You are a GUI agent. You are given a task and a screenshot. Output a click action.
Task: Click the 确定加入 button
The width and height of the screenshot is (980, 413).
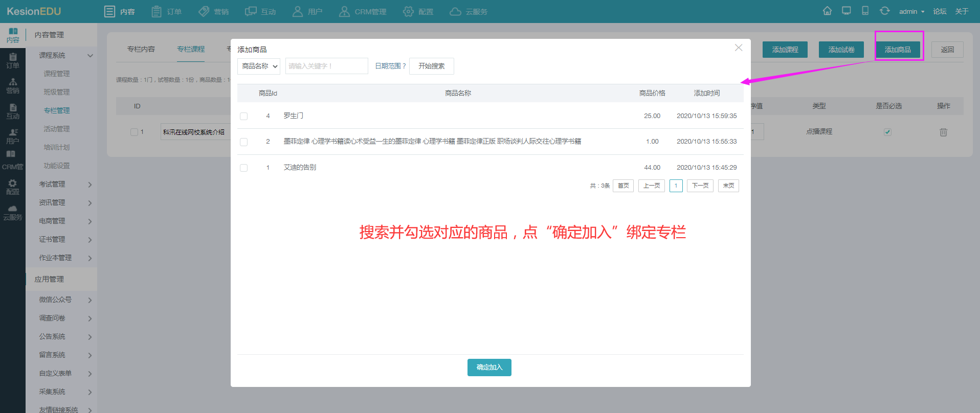pyautogui.click(x=489, y=368)
